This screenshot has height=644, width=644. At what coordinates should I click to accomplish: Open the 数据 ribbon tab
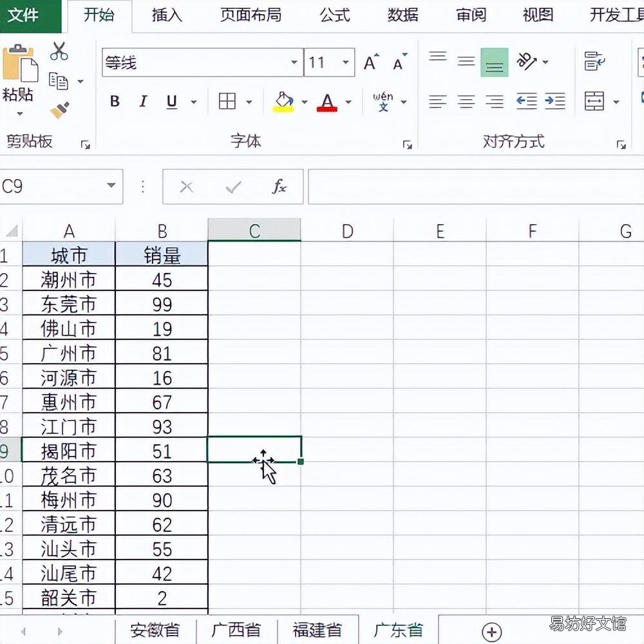403,15
